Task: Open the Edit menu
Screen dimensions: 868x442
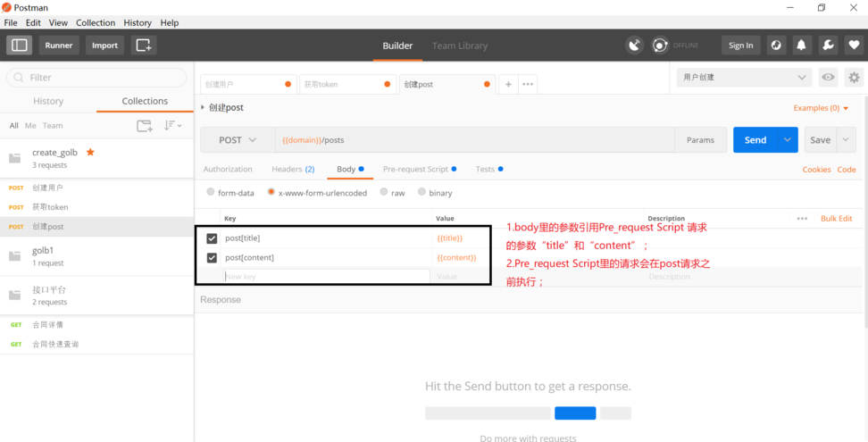Action: click(x=33, y=22)
